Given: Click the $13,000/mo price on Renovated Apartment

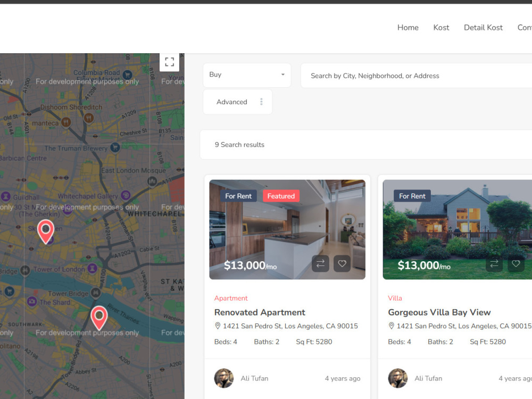Looking at the screenshot, I should click(250, 265).
